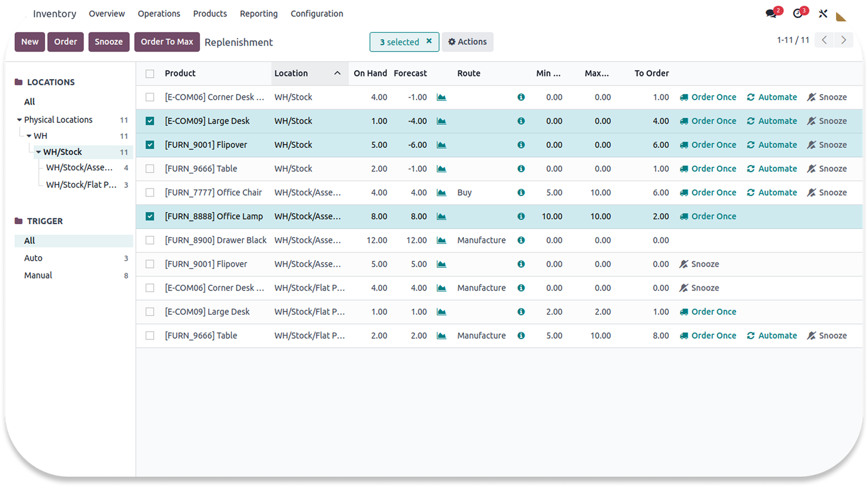The height and width of the screenshot is (487, 868).
Task: Collapse the WH/Stock location tree node
Action: tap(39, 153)
